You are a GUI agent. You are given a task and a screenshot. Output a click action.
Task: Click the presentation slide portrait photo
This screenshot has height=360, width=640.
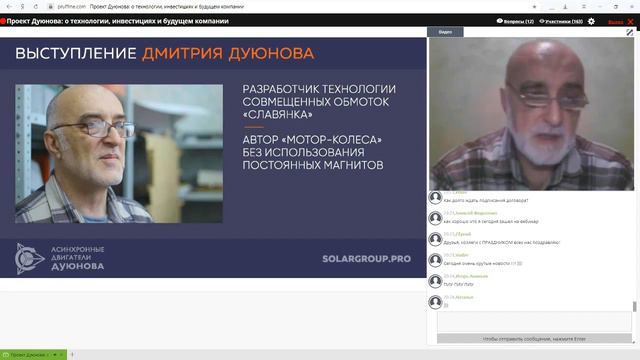click(x=119, y=153)
